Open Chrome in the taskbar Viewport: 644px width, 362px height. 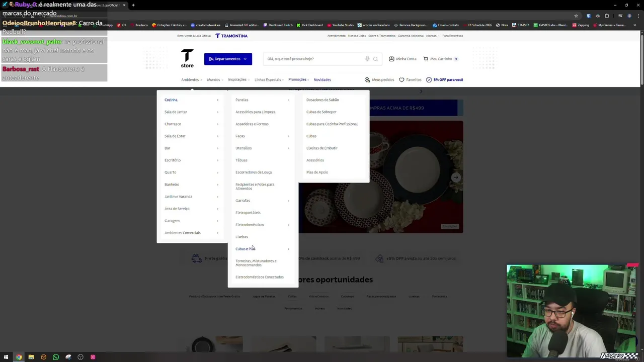pos(19,357)
